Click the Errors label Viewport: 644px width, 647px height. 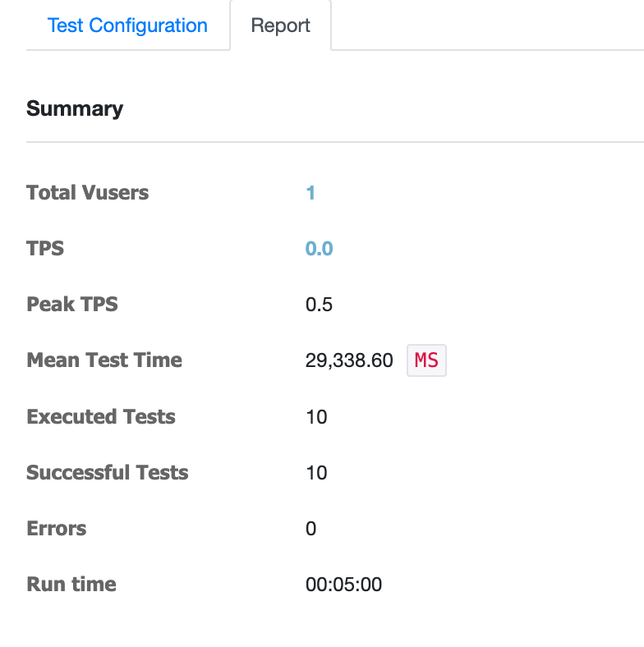coord(57,529)
